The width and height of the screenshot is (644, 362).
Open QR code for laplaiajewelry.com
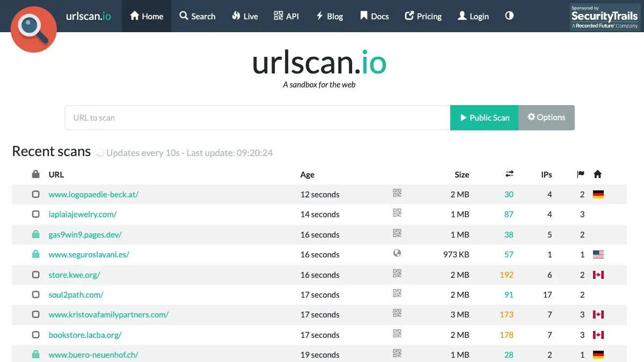coord(397,213)
